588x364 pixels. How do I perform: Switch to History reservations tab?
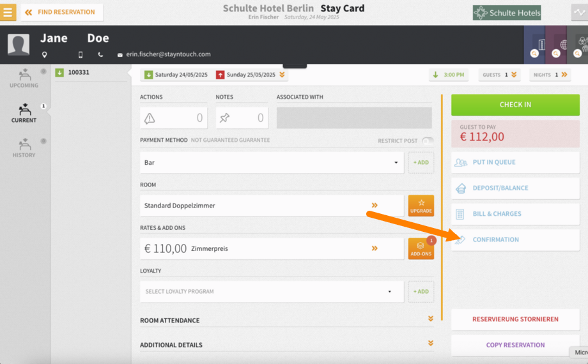click(24, 148)
